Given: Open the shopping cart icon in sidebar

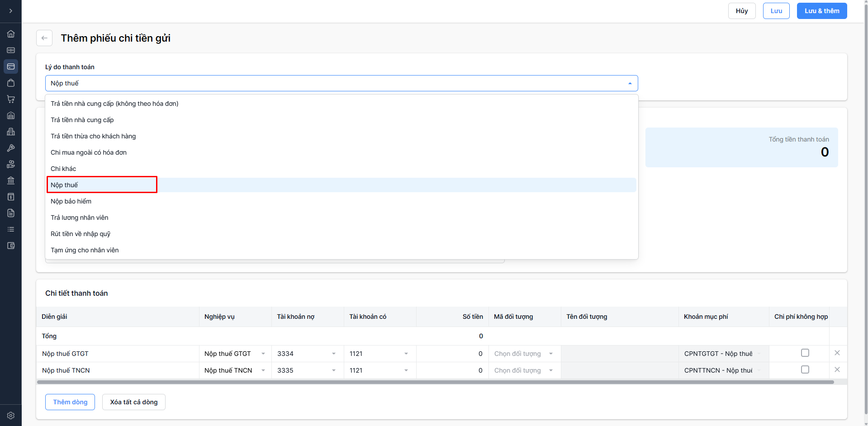Looking at the screenshot, I should [11, 99].
